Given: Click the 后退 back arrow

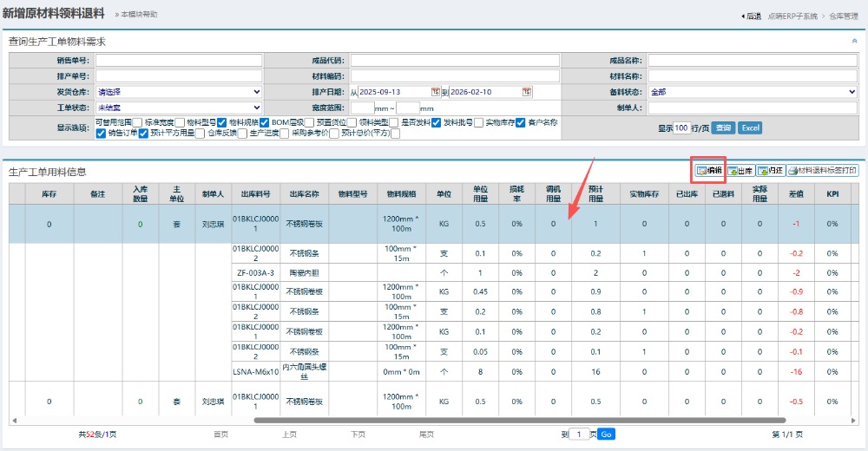Looking at the screenshot, I should (743, 16).
